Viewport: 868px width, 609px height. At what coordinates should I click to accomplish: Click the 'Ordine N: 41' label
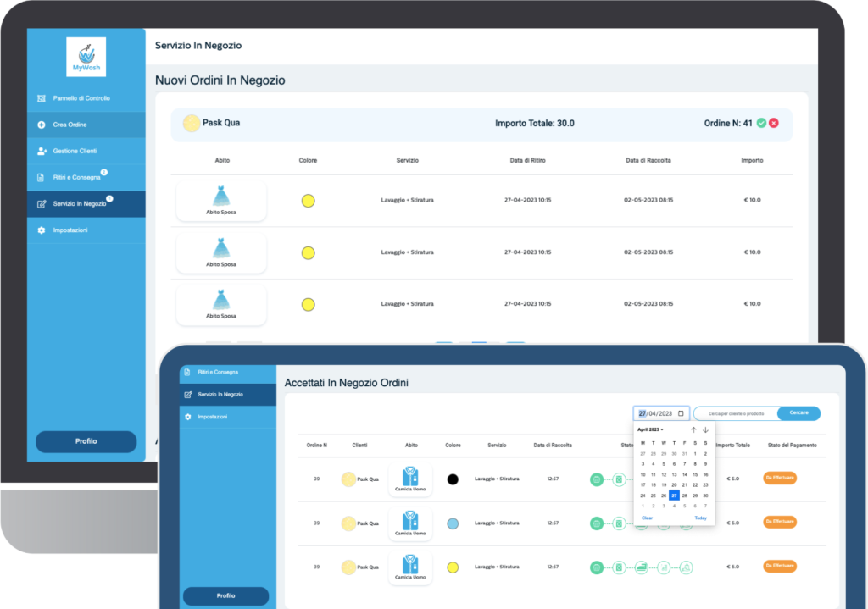pyautogui.click(x=728, y=124)
